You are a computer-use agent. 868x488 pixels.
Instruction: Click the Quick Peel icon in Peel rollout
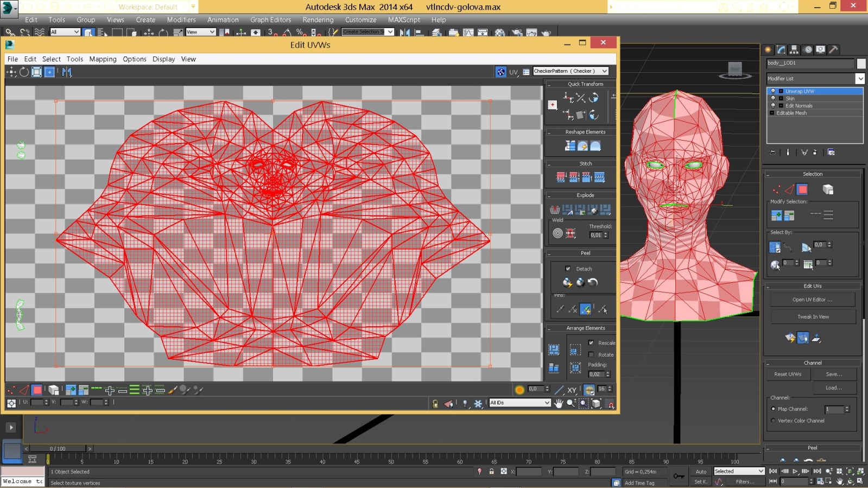[x=567, y=282]
